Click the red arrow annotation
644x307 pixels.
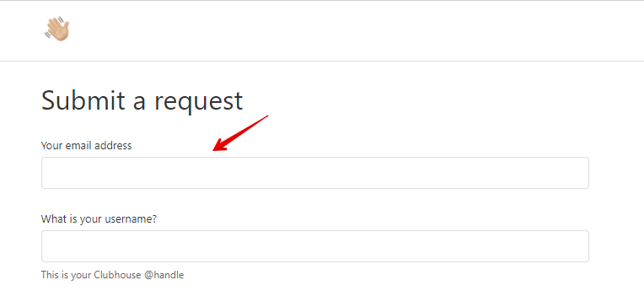point(241,133)
